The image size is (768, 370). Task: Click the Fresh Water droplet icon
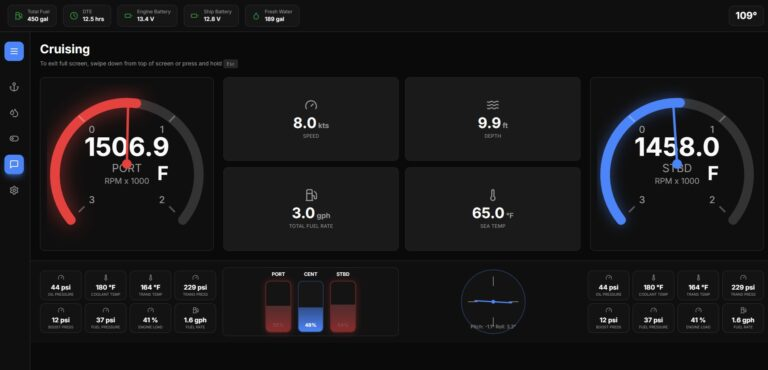[x=256, y=16]
